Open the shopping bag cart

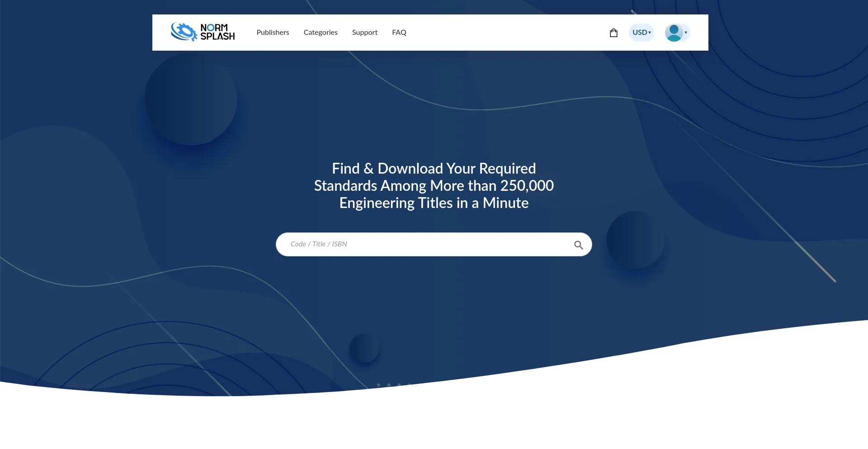[x=613, y=33]
